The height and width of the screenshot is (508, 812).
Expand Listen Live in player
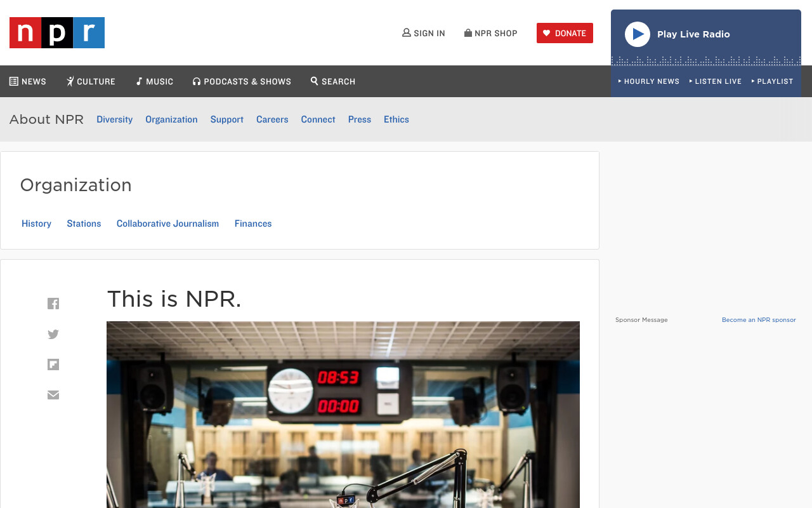pyautogui.click(x=716, y=81)
